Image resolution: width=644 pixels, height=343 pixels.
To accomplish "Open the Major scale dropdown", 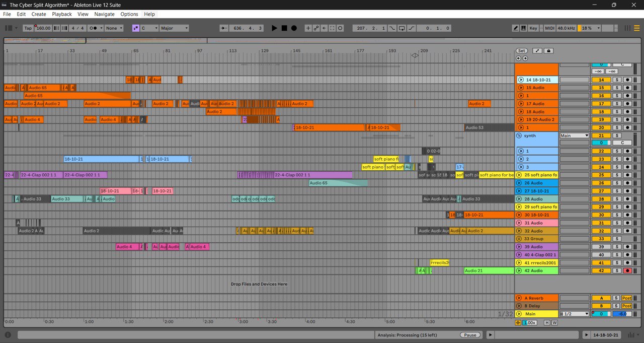I will [x=174, y=28].
